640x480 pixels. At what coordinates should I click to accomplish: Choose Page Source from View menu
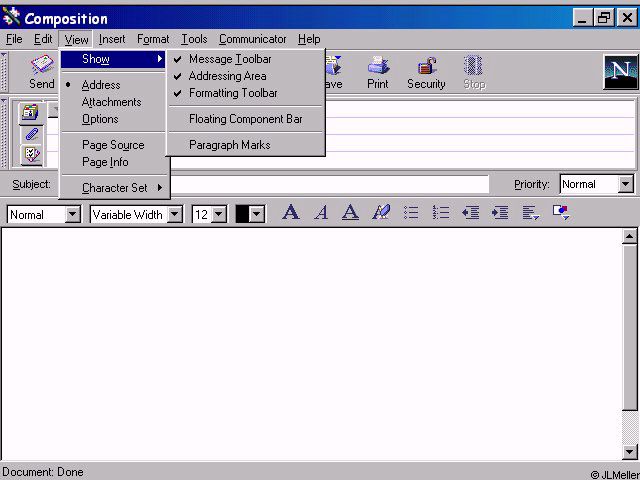coord(114,145)
